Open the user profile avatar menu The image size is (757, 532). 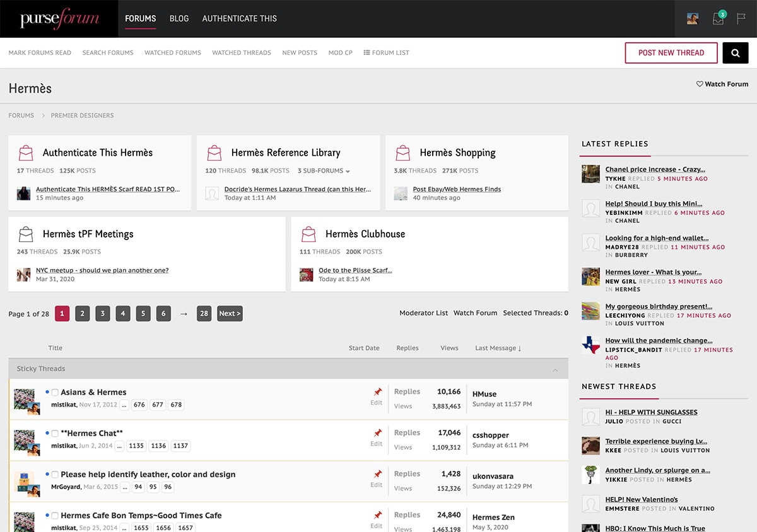coord(693,19)
